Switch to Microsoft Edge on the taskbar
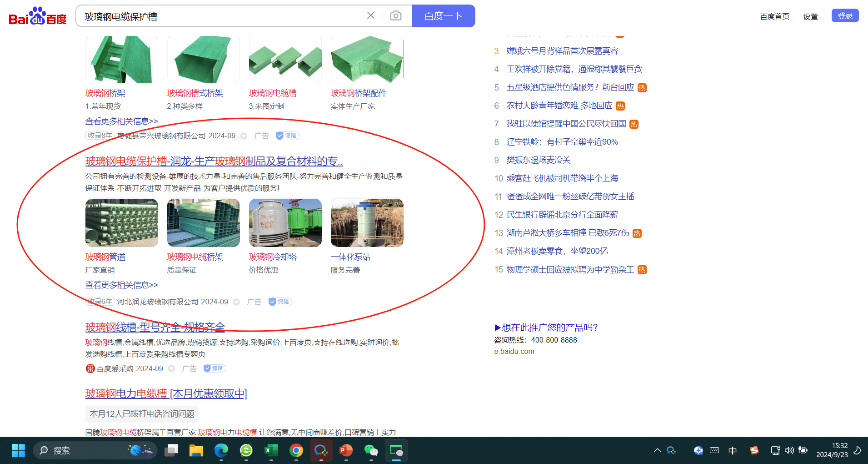The image size is (868, 464). click(x=221, y=450)
